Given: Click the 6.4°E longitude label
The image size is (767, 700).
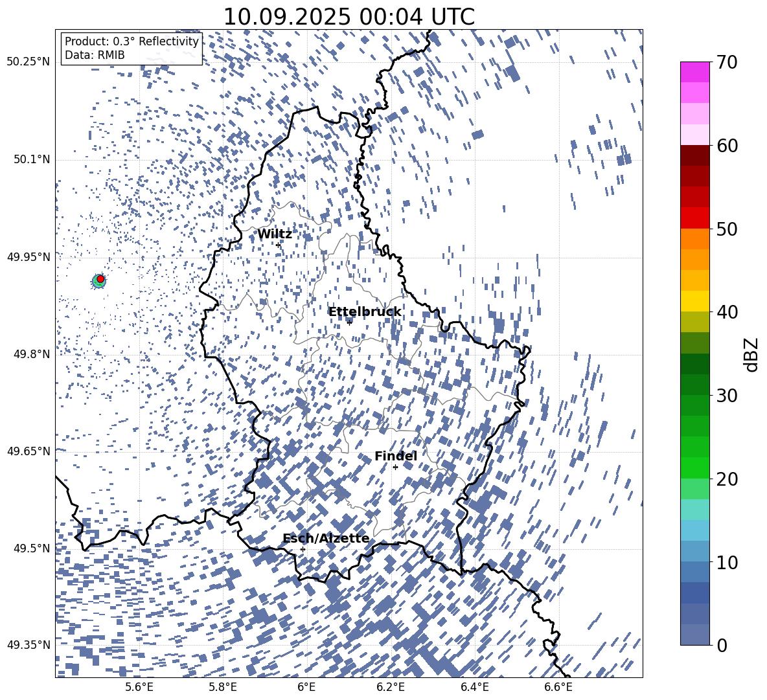Looking at the screenshot, I should click(474, 687).
